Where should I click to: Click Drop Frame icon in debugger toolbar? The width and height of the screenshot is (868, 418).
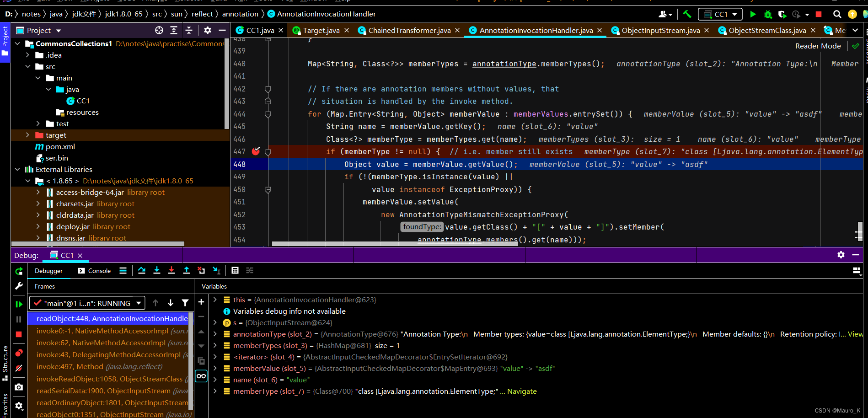tap(201, 271)
